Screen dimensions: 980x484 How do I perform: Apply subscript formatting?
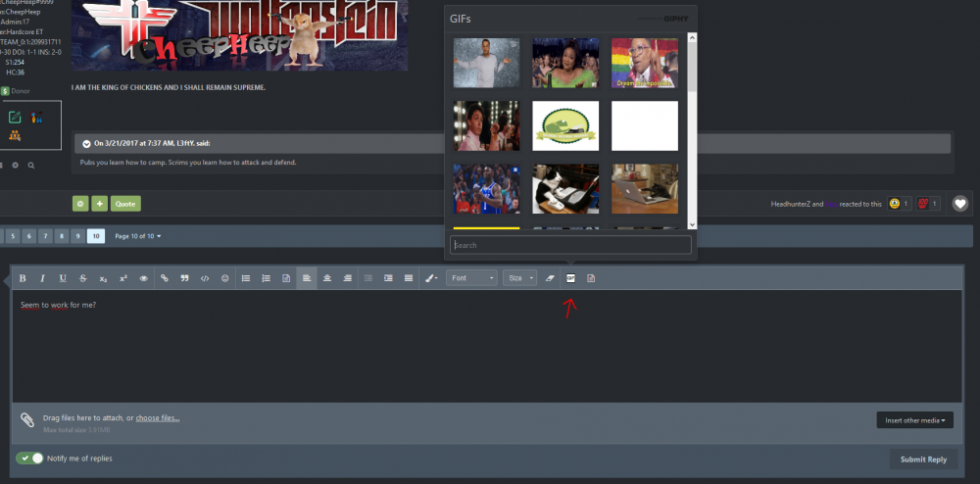tap(103, 278)
